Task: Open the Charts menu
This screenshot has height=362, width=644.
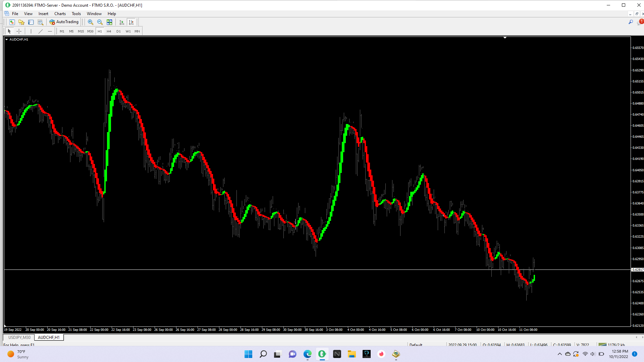Action: tap(60, 14)
